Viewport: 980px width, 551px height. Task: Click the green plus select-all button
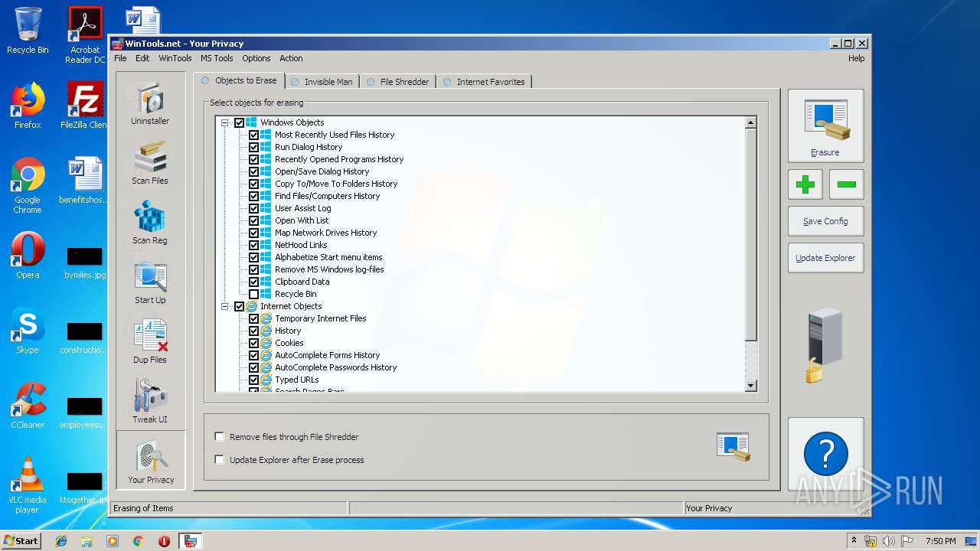pyautogui.click(x=805, y=184)
